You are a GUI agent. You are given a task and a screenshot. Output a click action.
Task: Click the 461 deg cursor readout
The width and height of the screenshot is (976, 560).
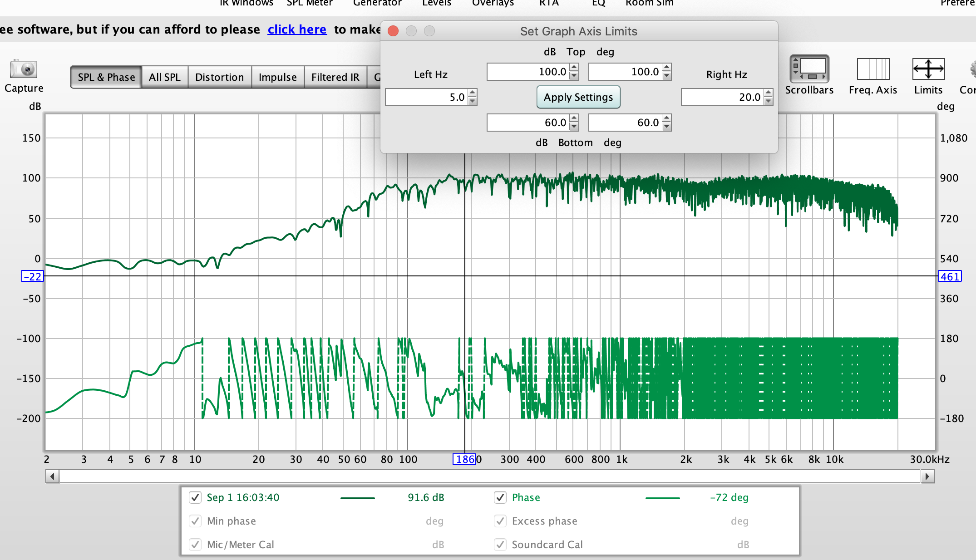[950, 276]
